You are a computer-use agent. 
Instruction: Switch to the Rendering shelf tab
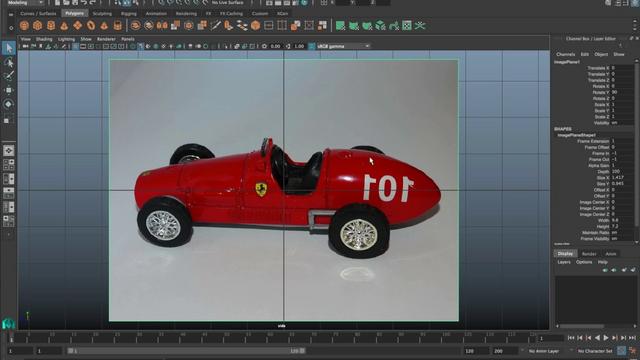coord(186,13)
